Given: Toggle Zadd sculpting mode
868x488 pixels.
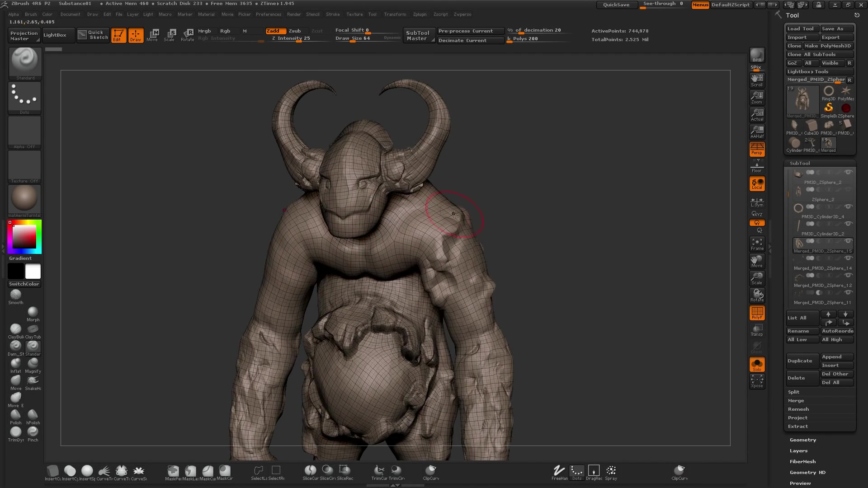Looking at the screenshot, I should click(x=275, y=31).
